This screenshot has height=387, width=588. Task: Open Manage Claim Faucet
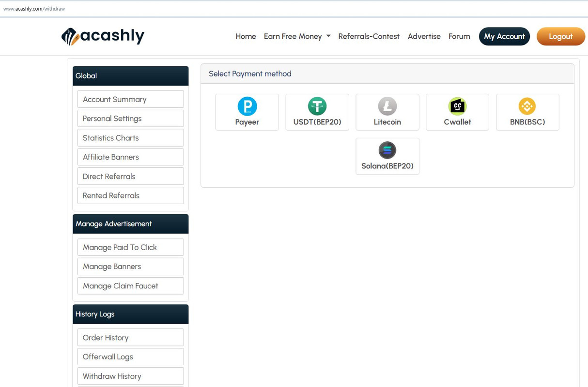coord(131,286)
